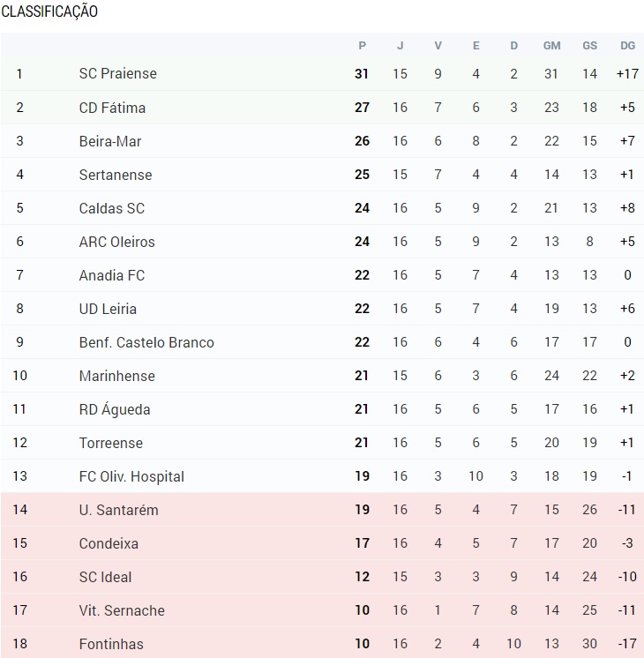The image size is (644, 658).
Task: Click the J games played header
Action: [400, 46]
